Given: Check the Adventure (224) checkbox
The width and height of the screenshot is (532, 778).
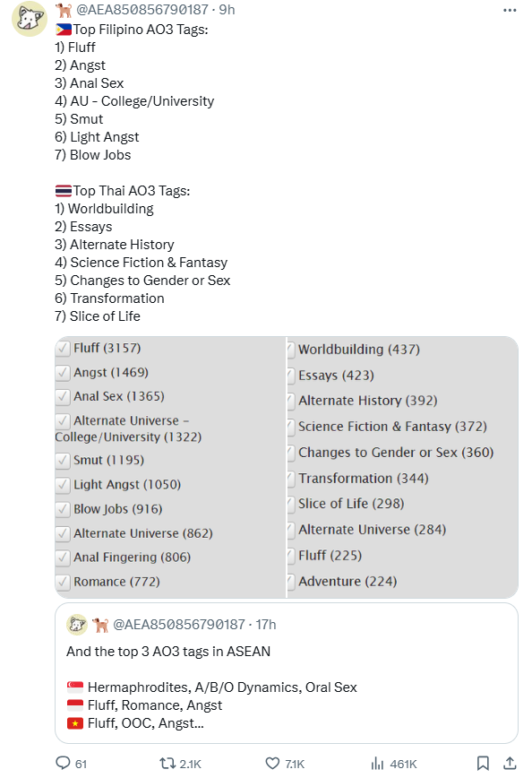Looking at the screenshot, I should tap(292, 582).
